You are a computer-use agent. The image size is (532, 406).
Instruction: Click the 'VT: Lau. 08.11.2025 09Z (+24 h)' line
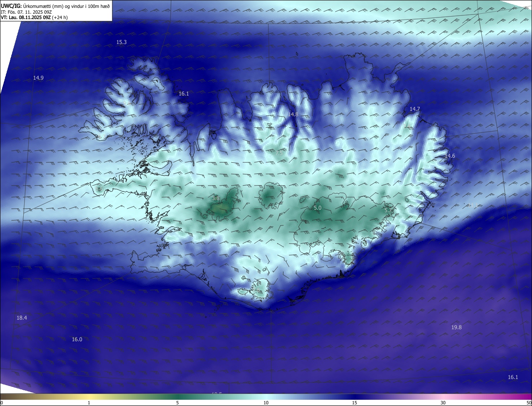(34, 17)
